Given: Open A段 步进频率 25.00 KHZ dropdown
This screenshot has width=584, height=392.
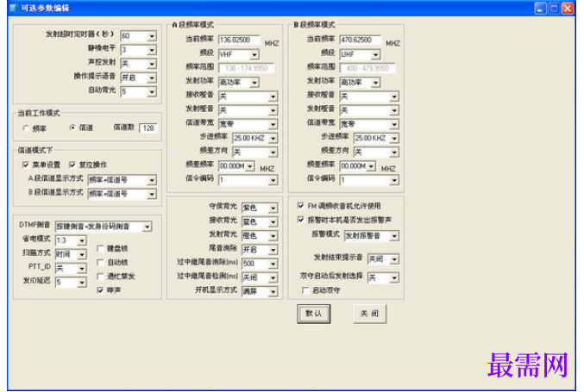Looking at the screenshot, I should click(x=255, y=138).
